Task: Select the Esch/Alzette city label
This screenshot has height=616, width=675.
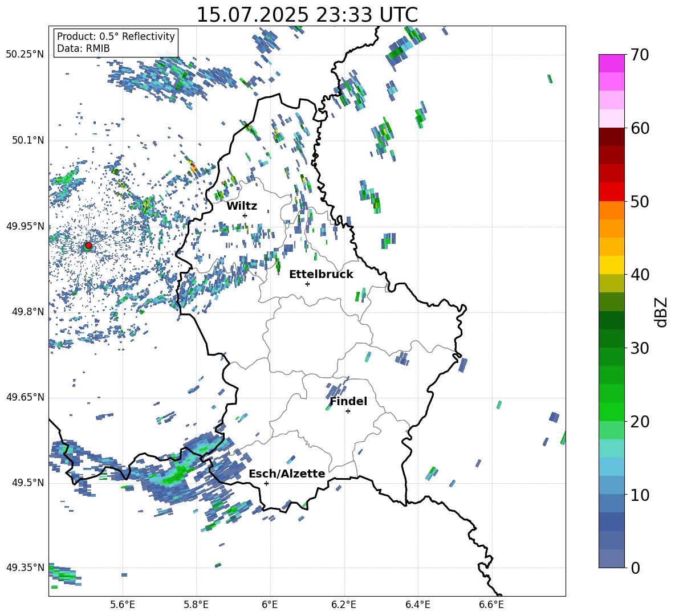Action: pyautogui.click(x=287, y=474)
